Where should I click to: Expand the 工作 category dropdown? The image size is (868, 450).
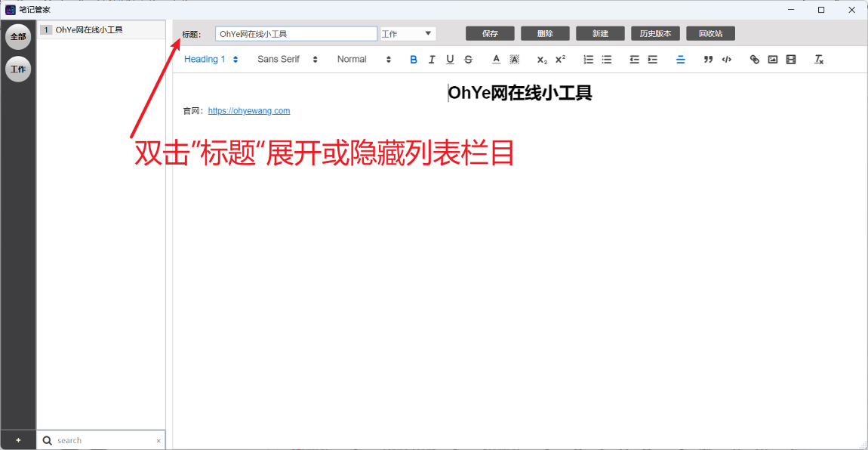408,34
